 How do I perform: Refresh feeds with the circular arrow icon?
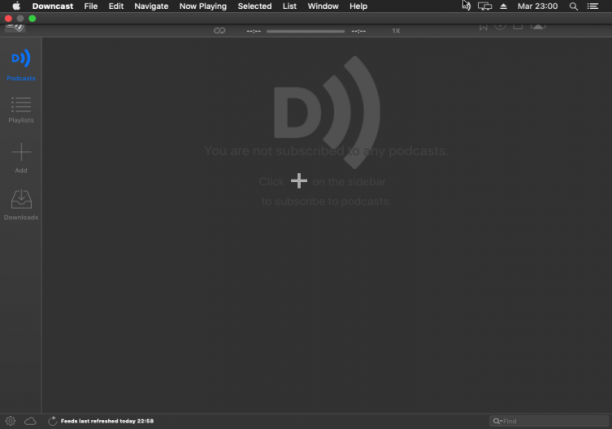coord(52,421)
